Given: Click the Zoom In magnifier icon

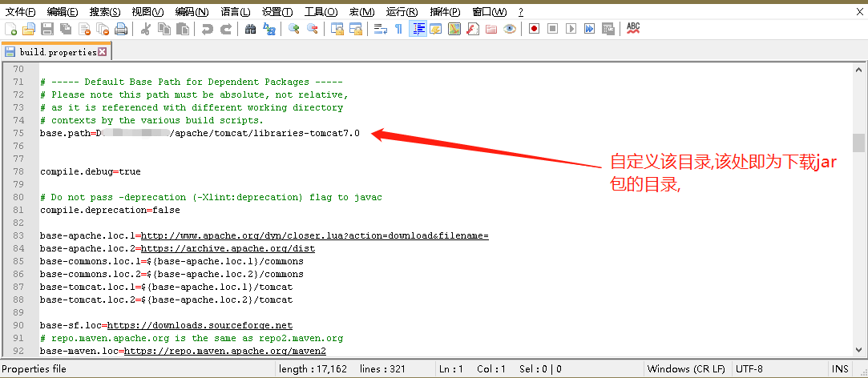Looking at the screenshot, I should [294, 29].
